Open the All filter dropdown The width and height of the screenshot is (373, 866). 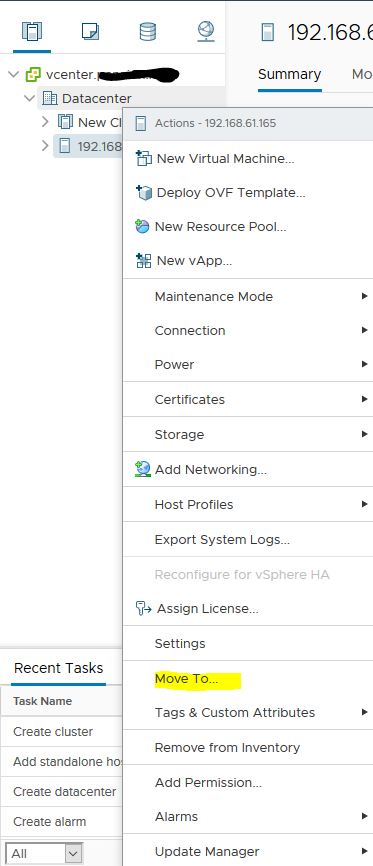(x=44, y=853)
